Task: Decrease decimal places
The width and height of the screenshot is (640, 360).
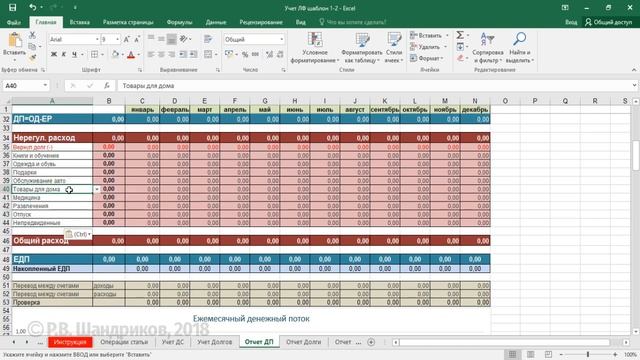Action: click(280, 54)
